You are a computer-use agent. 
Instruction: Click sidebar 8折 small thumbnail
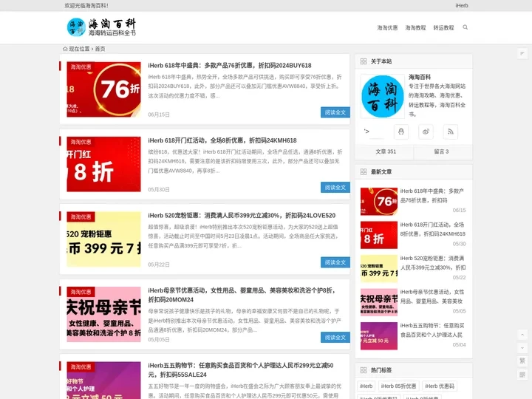pyautogui.click(x=379, y=235)
